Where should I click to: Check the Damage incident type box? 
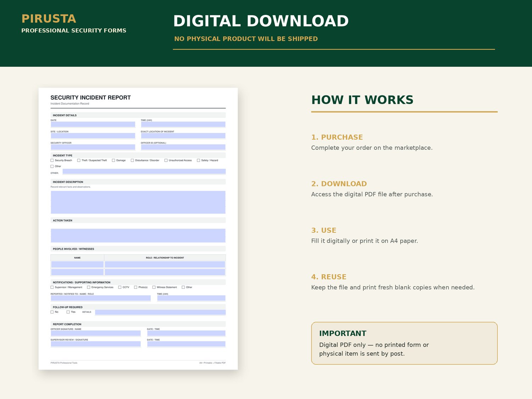point(113,160)
